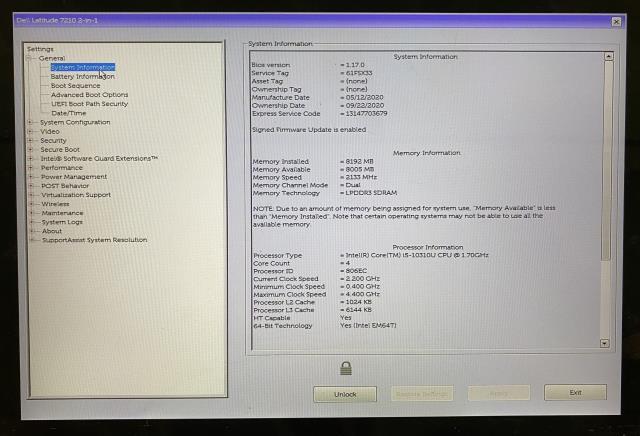Expand the POST Behavior node
This screenshot has width=640, height=436.
(x=31, y=186)
